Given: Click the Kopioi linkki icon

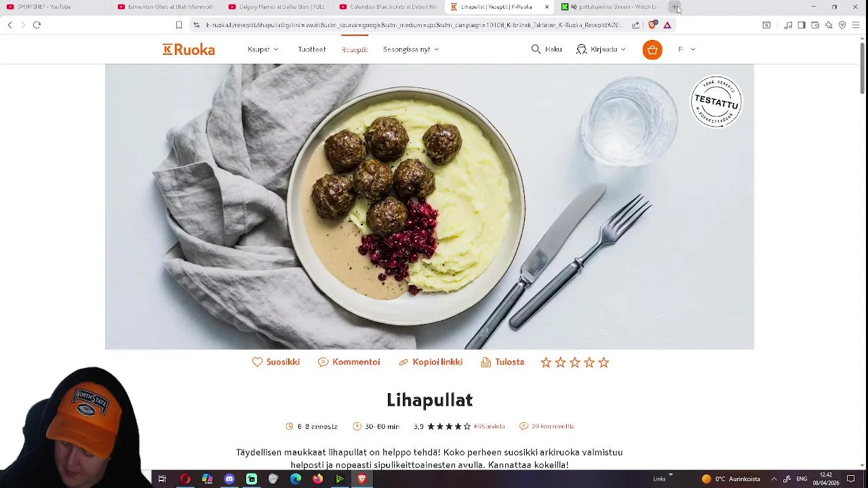Looking at the screenshot, I should 403,362.
